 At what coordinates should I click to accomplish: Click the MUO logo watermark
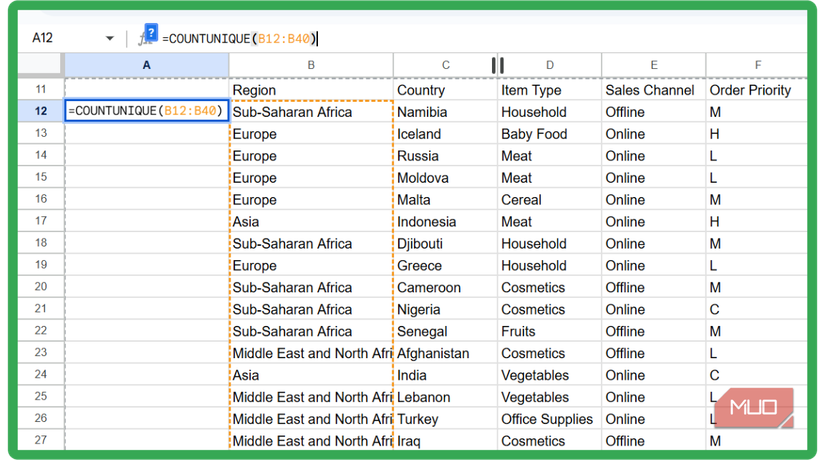click(x=760, y=408)
